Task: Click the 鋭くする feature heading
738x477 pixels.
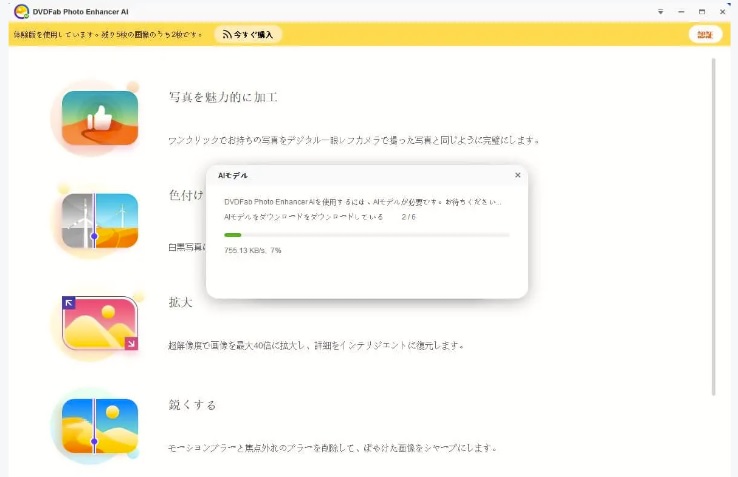Action: [192, 405]
